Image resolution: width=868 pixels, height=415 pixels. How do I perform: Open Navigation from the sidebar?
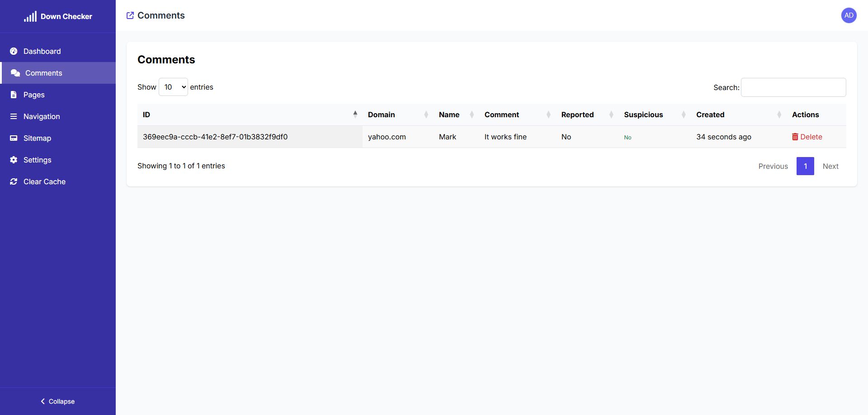click(58, 116)
